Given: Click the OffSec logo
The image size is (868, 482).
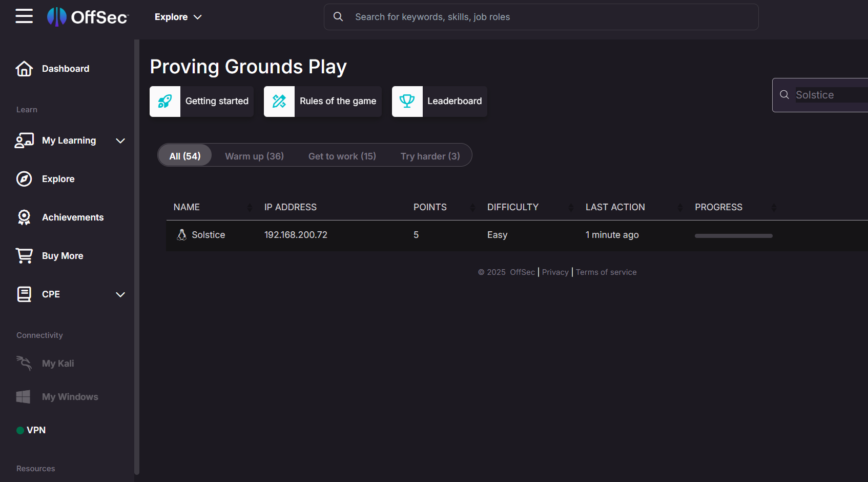Looking at the screenshot, I should pyautogui.click(x=88, y=17).
